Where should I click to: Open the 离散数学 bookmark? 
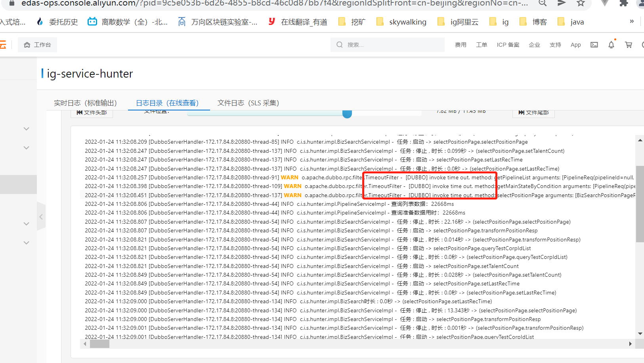pos(127,22)
